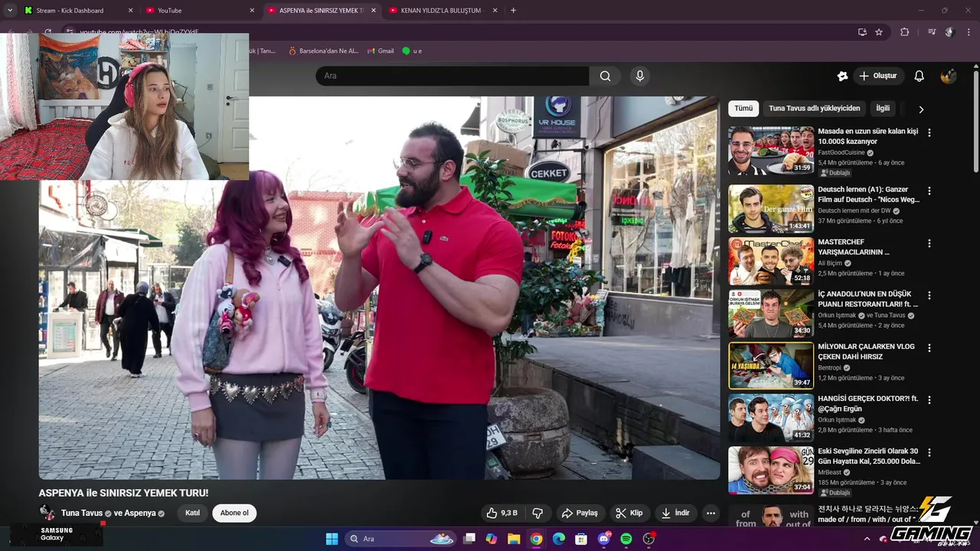The height and width of the screenshot is (551, 980).
Task: Switch to Stream - Kick Dashboard tab
Action: click(77, 11)
